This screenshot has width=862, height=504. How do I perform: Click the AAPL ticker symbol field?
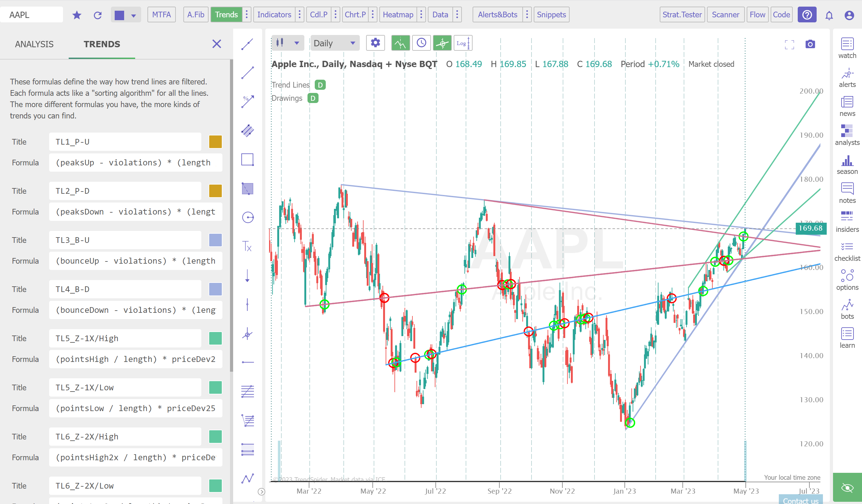pyautogui.click(x=32, y=15)
